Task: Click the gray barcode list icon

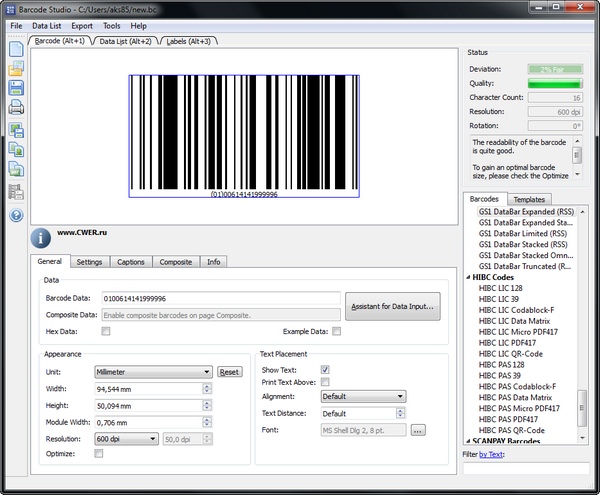Action: click(16, 192)
